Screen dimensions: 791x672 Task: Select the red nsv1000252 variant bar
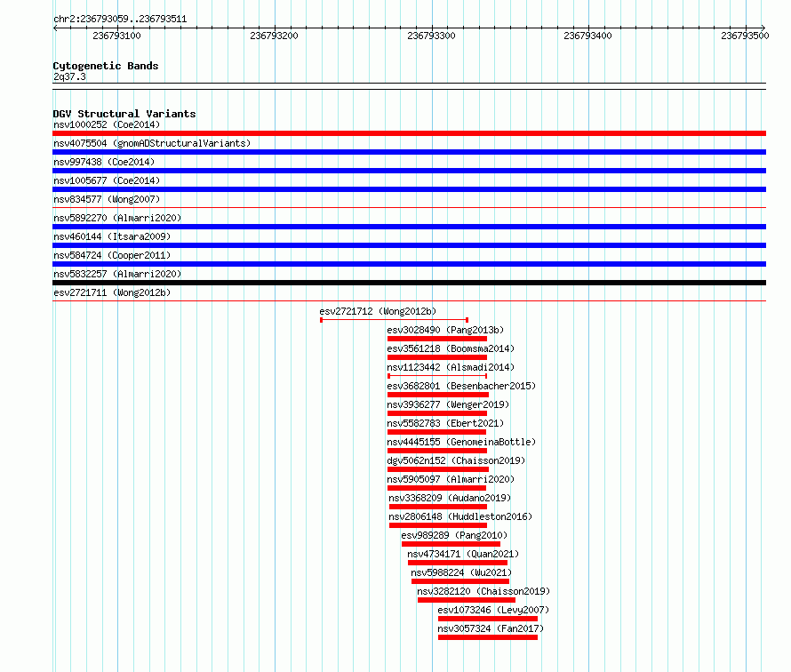[409, 133]
